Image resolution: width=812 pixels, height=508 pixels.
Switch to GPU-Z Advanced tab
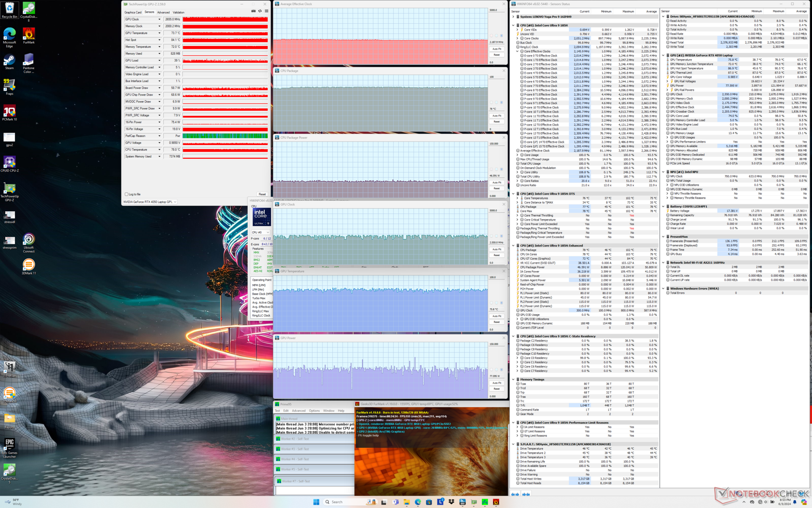coord(163,12)
